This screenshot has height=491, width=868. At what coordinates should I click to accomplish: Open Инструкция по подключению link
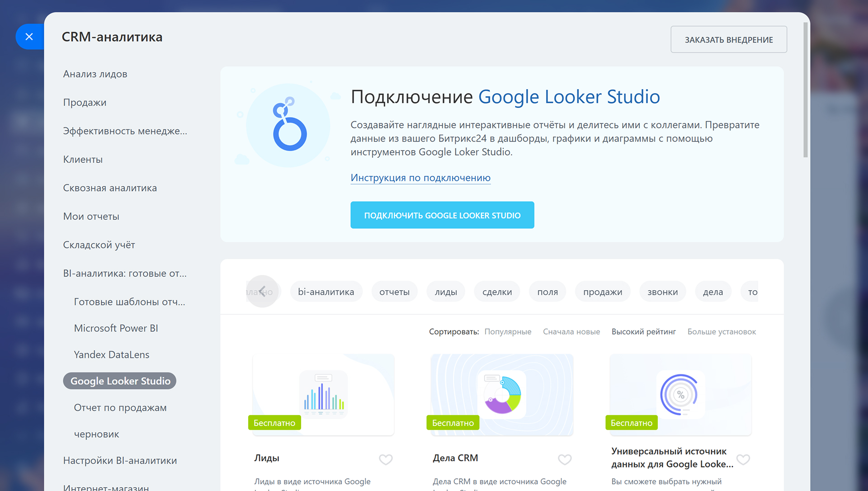point(420,178)
